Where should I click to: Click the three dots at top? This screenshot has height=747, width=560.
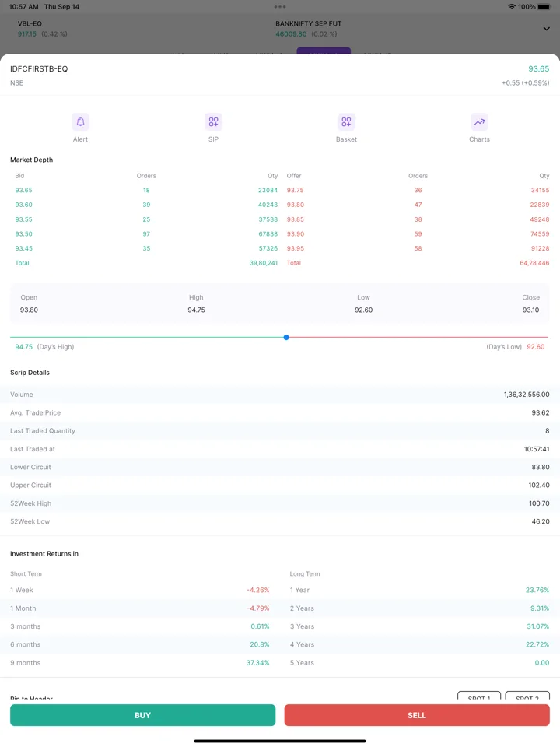point(280,7)
